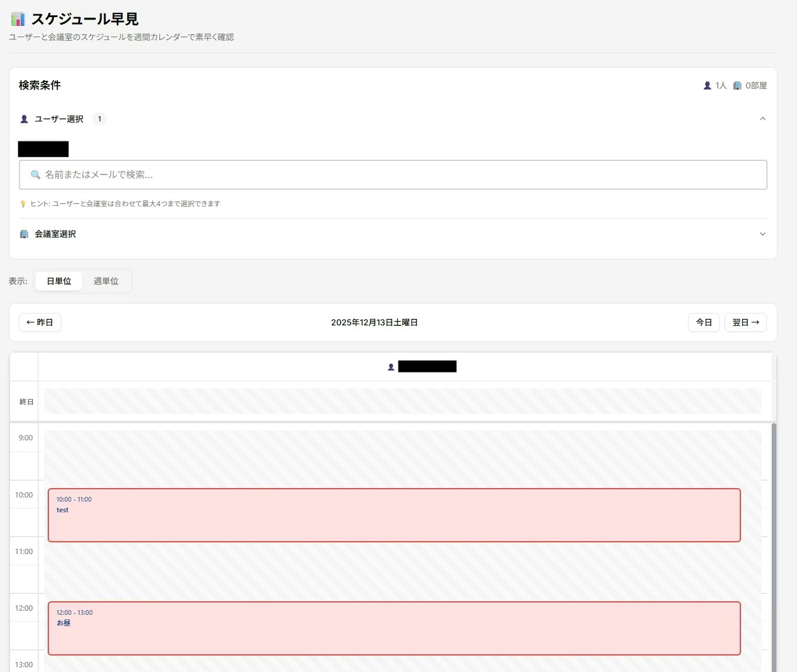797x672 pixels.
Task: Click the book icon beside 会議室選択 heading
Action: click(24, 234)
